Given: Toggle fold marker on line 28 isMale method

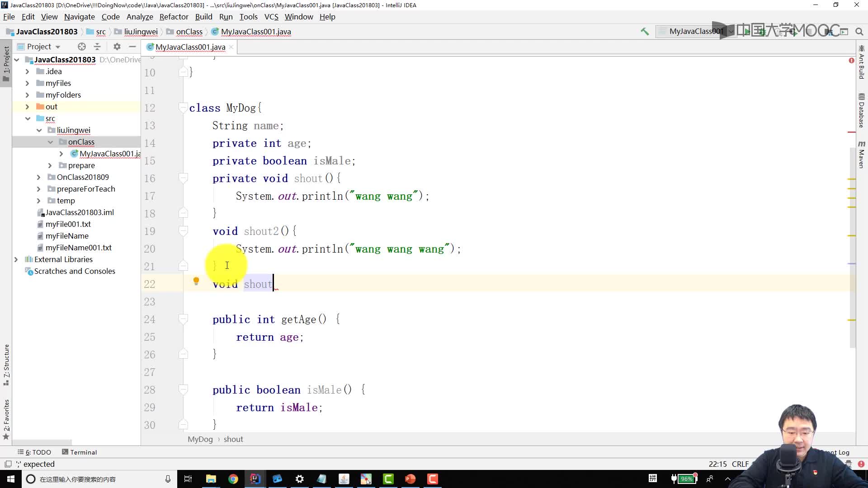Looking at the screenshot, I should (x=183, y=389).
